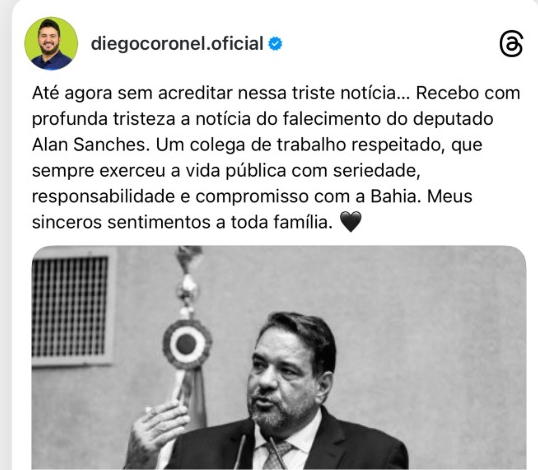Click the black heart emoji
The width and height of the screenshot is (538, 470).
[x=350, y=222]
